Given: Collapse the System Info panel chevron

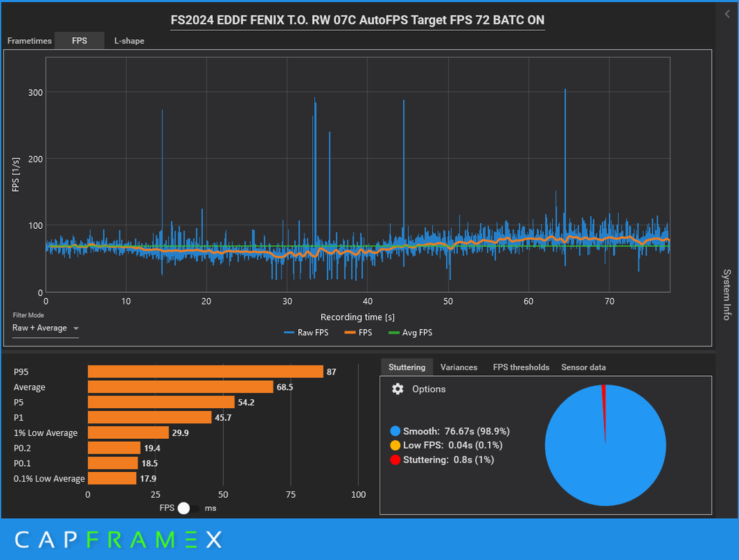Looking at the screenshot, I should click(727, 14).
